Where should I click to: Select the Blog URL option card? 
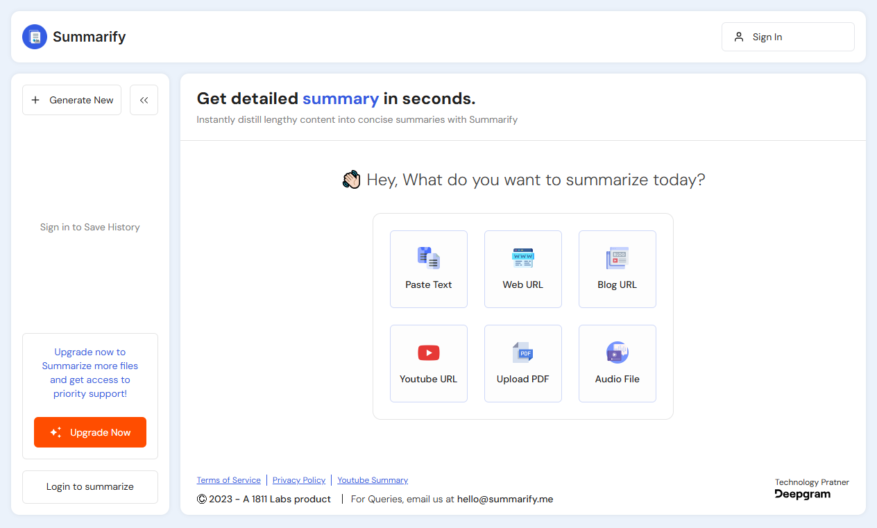[x=617, y=269]
